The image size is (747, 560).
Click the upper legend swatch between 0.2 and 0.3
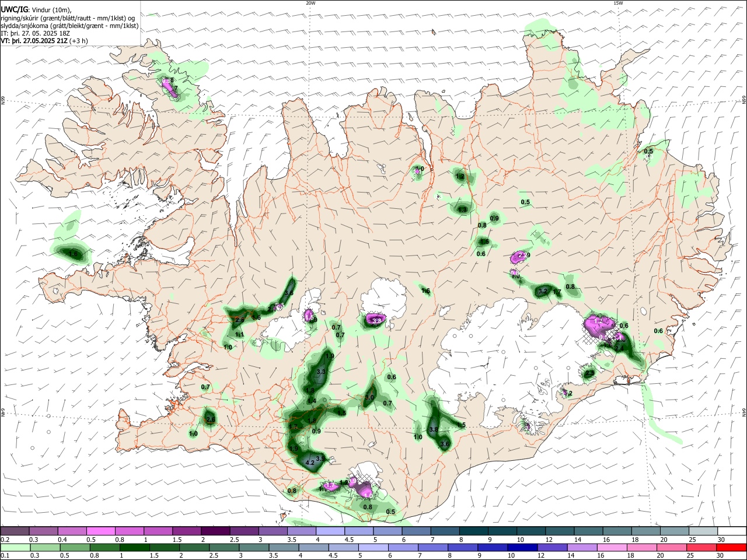point(15,531)
